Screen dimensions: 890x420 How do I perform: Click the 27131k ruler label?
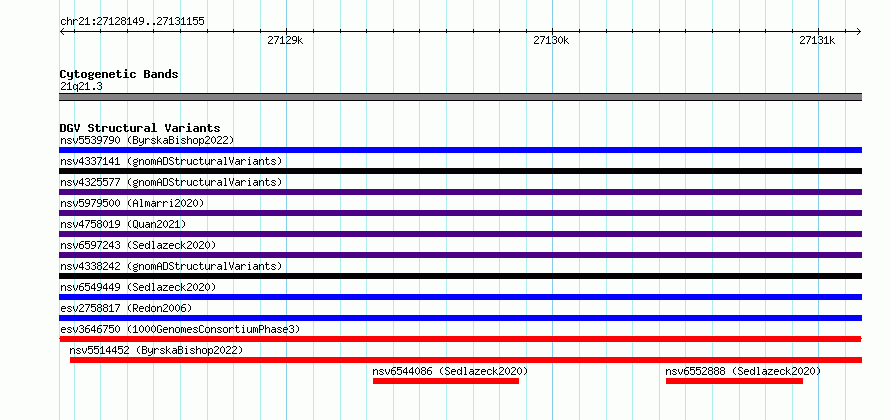(817, 40)
